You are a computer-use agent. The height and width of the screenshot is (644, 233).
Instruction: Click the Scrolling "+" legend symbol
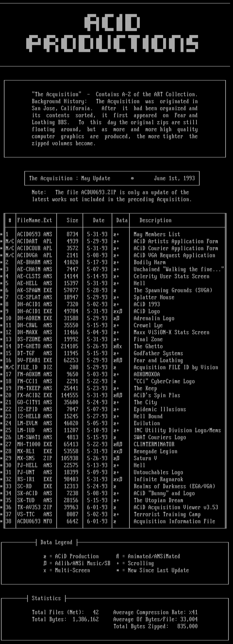pyautogui.click(x=118, y=563)
